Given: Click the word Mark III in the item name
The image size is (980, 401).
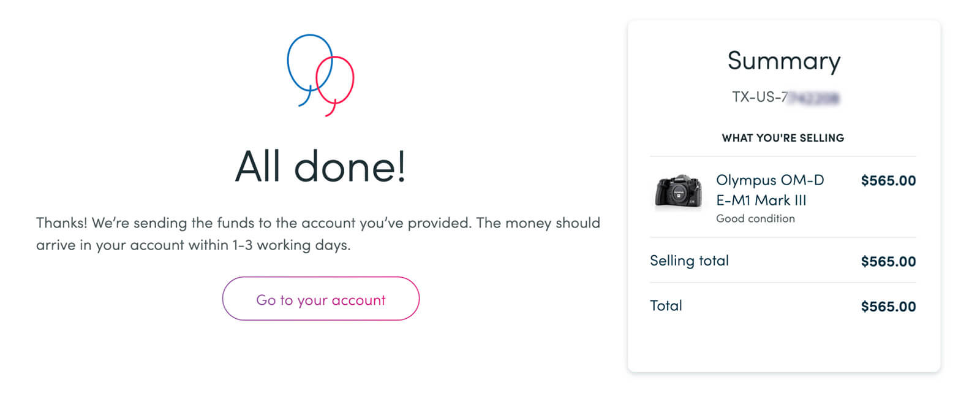Looking at the screenshot, I should click(x=780, y=200).
